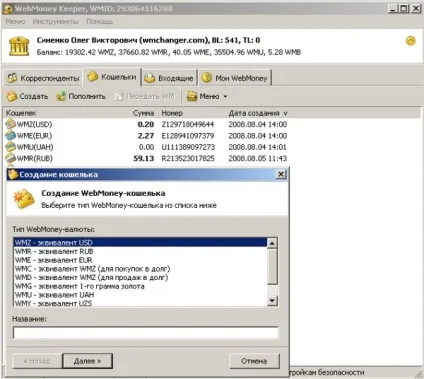Click the Кошельки tab wallet icon
This screenshot has height=379, width=424.
coord(93,77)
